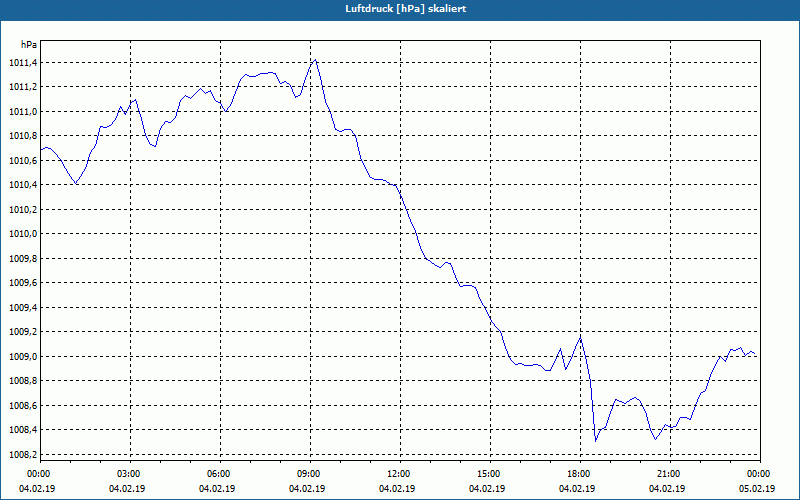The image size is (800, 500).
Task: Select the 06:00 time label
Action: pos(218,474)
